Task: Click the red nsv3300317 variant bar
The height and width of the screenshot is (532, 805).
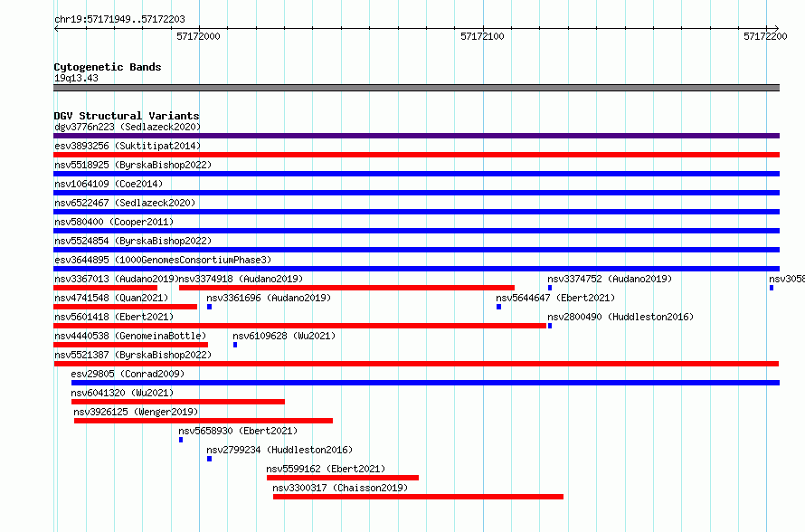Action: click(418, 497)
